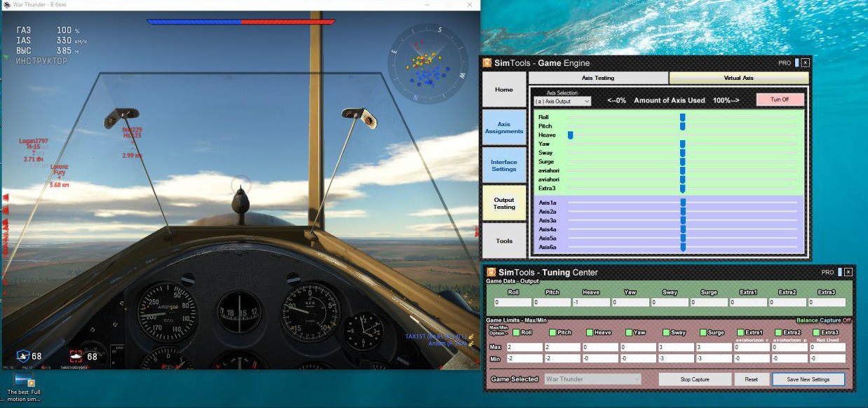The image size is (868, 408).
Task: Click the Yaw Max limit field
Action: [x=639, y=347]
